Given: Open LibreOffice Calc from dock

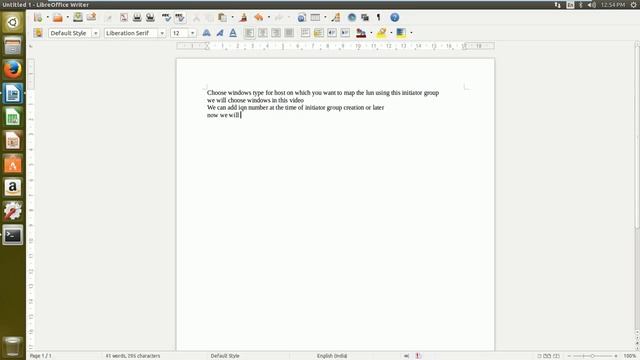Looking at the screenshot, I should tap(13, 117).
